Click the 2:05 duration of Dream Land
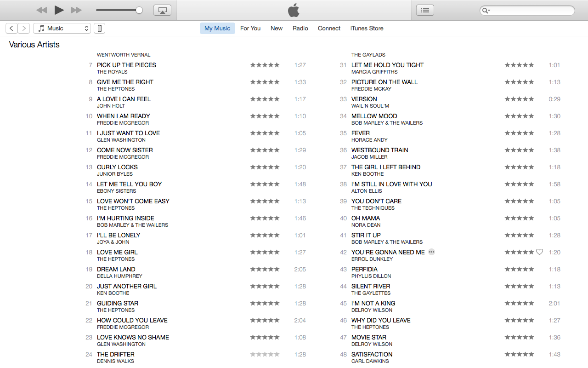588x368 pixels. (300, 269)
